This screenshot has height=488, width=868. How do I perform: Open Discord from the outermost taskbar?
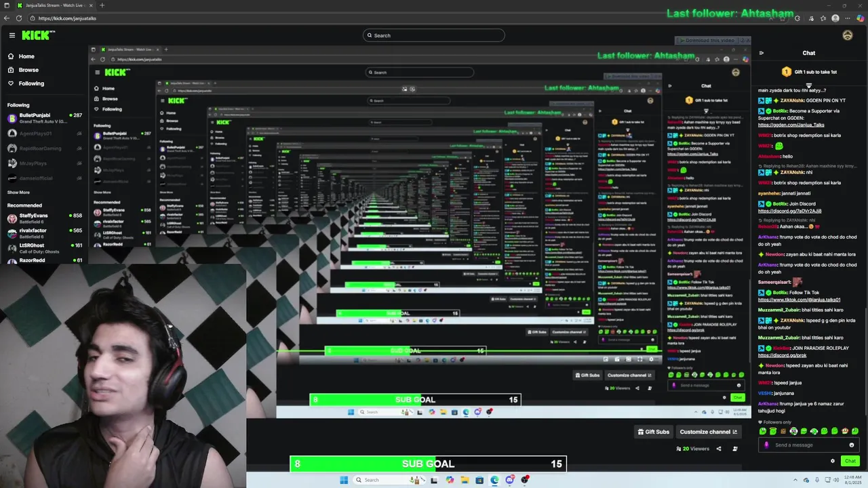(x=509, y=480)
